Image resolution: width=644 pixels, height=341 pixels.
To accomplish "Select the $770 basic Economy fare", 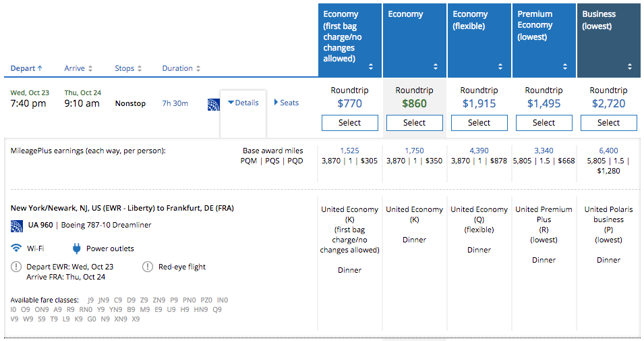I will click(349, 123).
